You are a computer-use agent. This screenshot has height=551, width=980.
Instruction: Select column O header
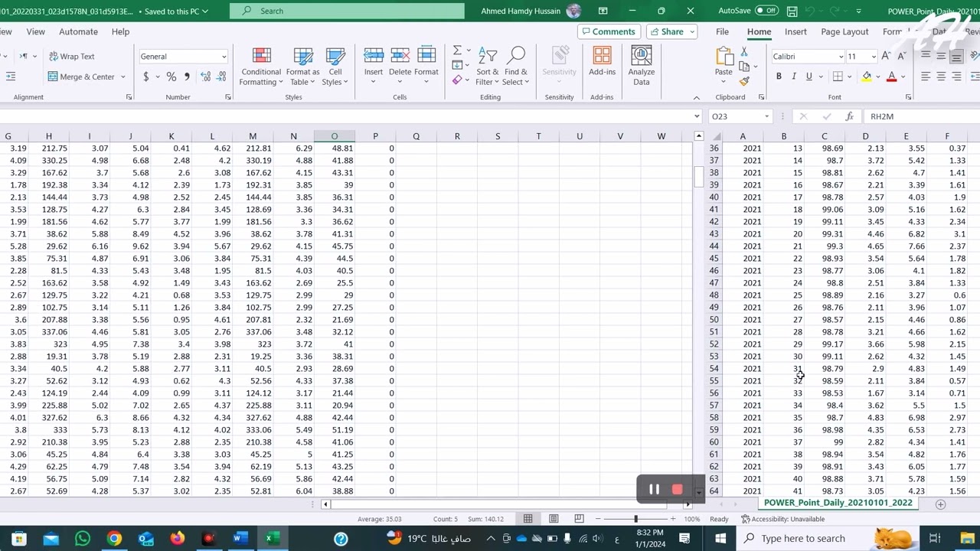pos(335,136)
